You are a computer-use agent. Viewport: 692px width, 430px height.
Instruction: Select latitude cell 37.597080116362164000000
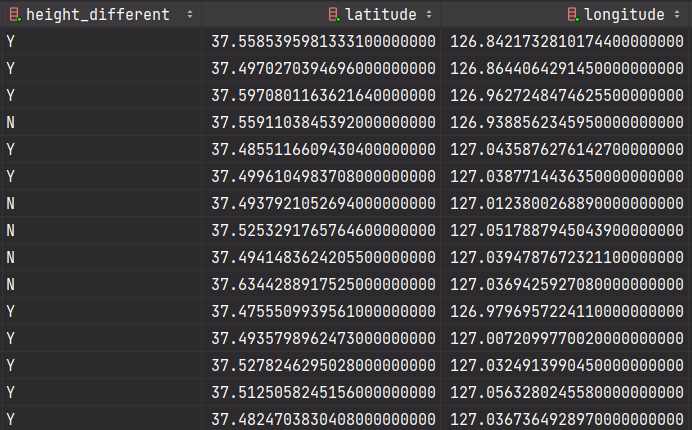coord(321,95)
